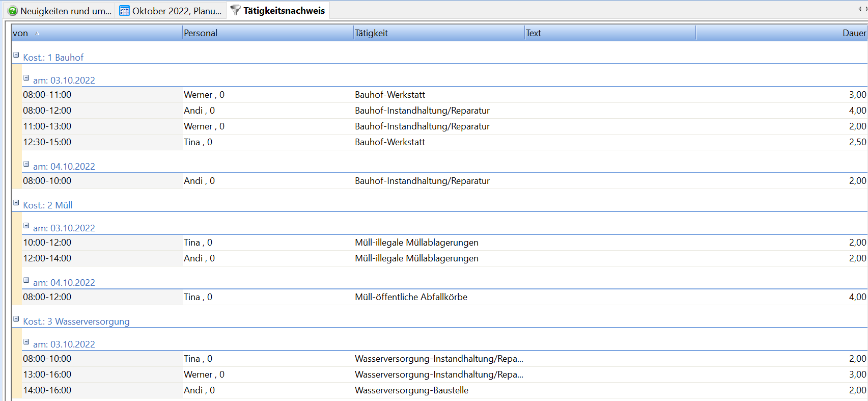Collapse the Kost.: 1 Bauhof group
The height and width of the screenshot is (401, 868).
tap(16, 55)
